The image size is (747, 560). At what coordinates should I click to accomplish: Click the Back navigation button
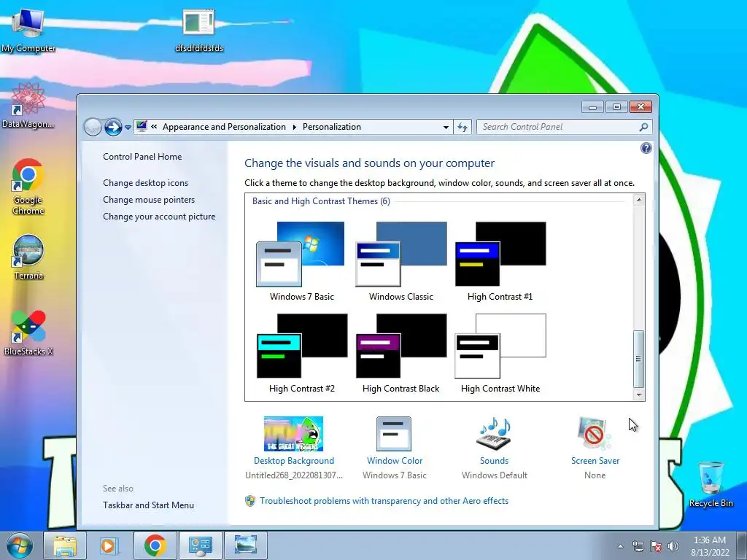[x=93, y=127]
